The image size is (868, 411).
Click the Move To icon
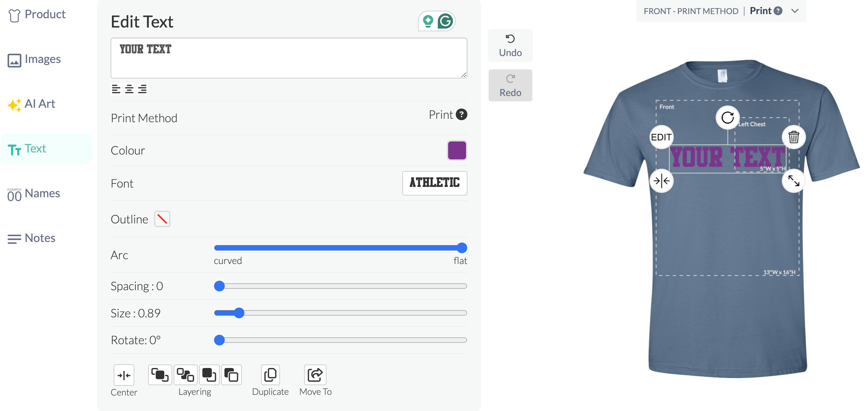(315, 375)
